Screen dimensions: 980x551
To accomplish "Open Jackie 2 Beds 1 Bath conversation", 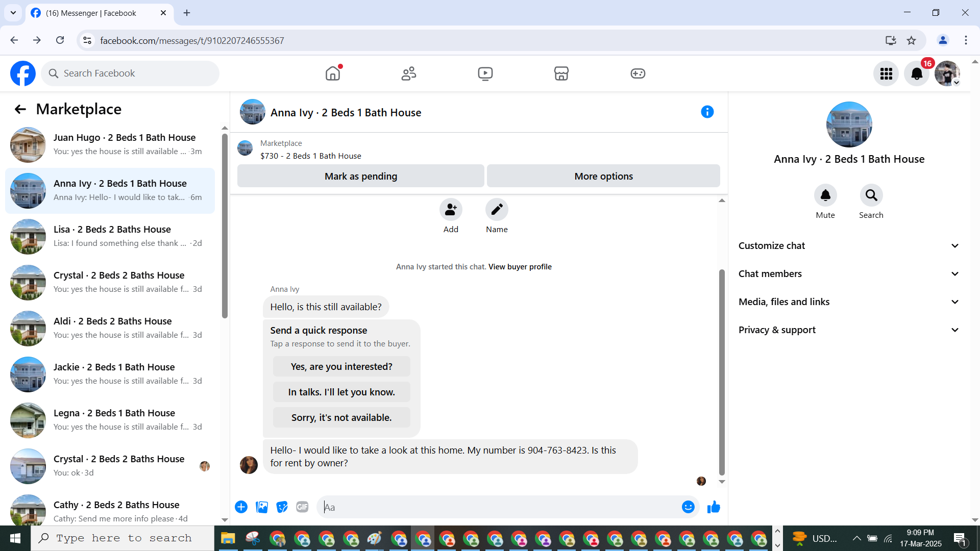I will [110, 374].
